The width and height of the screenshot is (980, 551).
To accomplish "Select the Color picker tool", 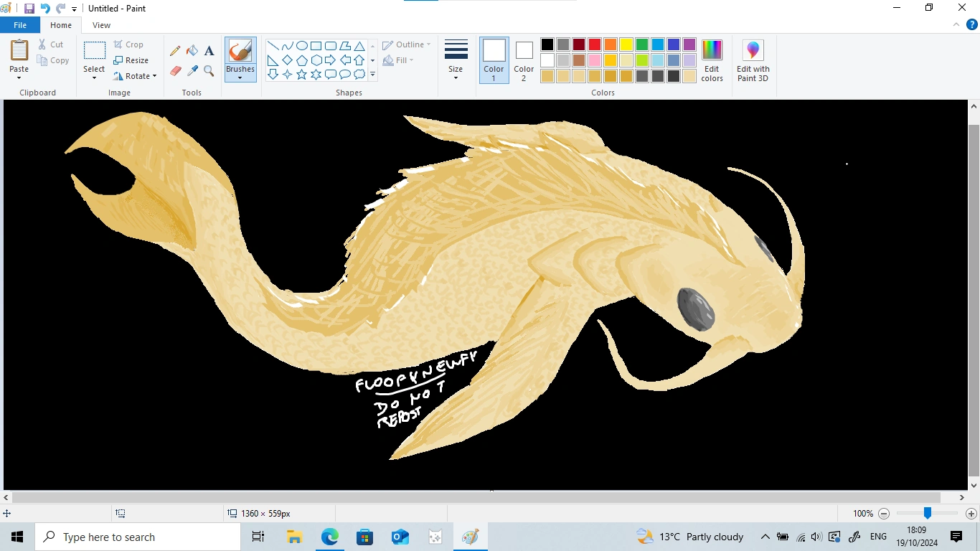I will (x=192, y=71).
